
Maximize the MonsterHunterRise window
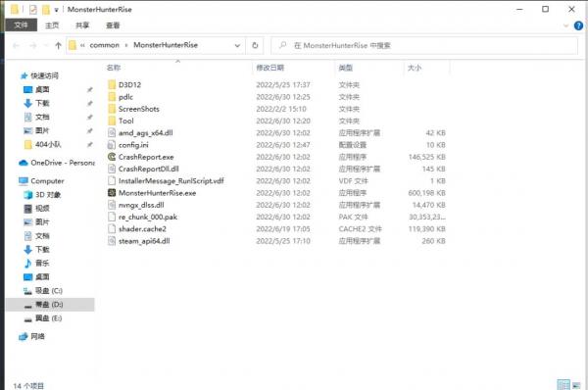tap(545, 9)
